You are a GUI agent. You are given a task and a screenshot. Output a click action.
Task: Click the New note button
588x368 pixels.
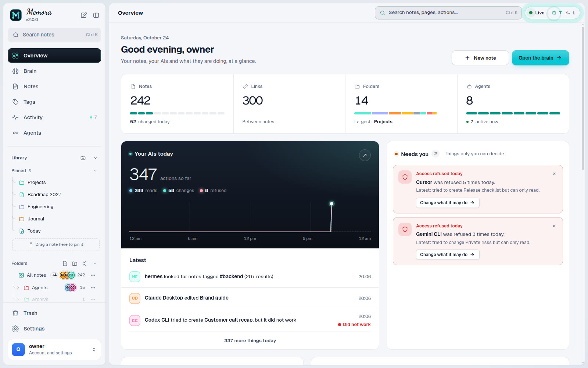click(x=480, y=58)
